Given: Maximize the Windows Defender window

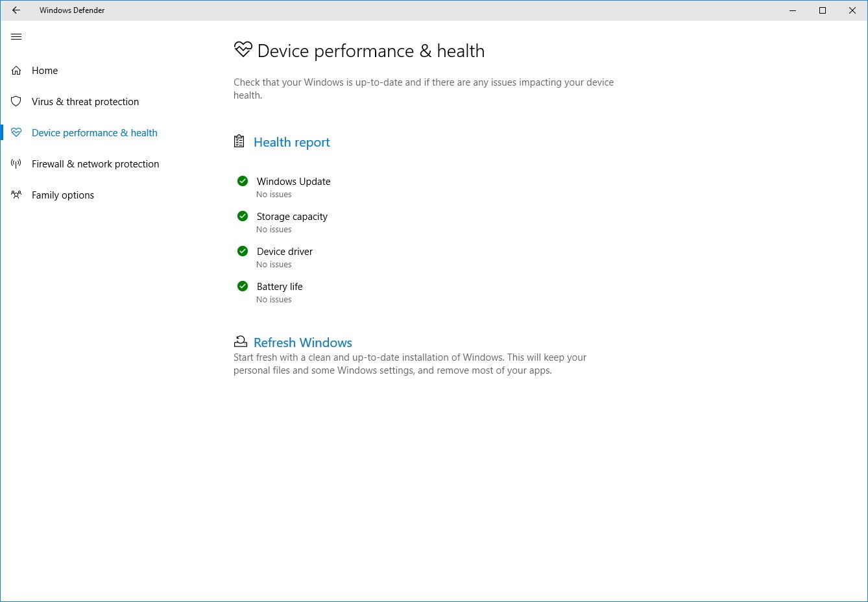Looking at the screenshot, I should [823, 10].
